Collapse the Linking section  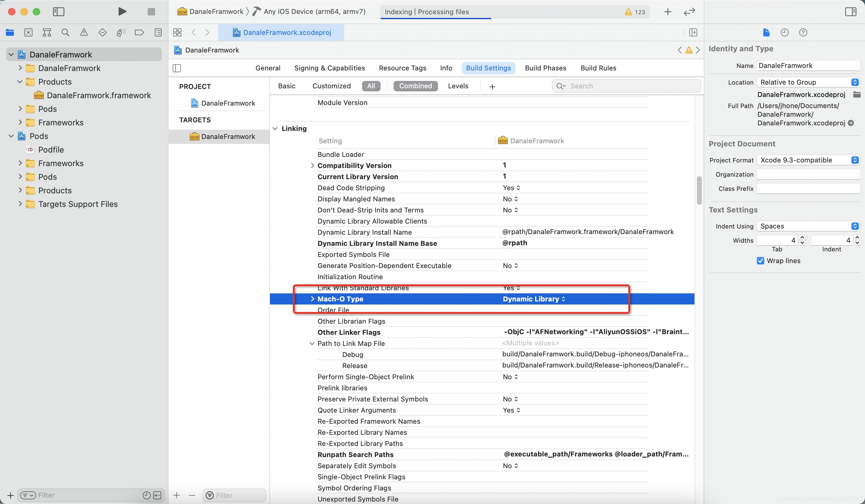tap(275, 129)
